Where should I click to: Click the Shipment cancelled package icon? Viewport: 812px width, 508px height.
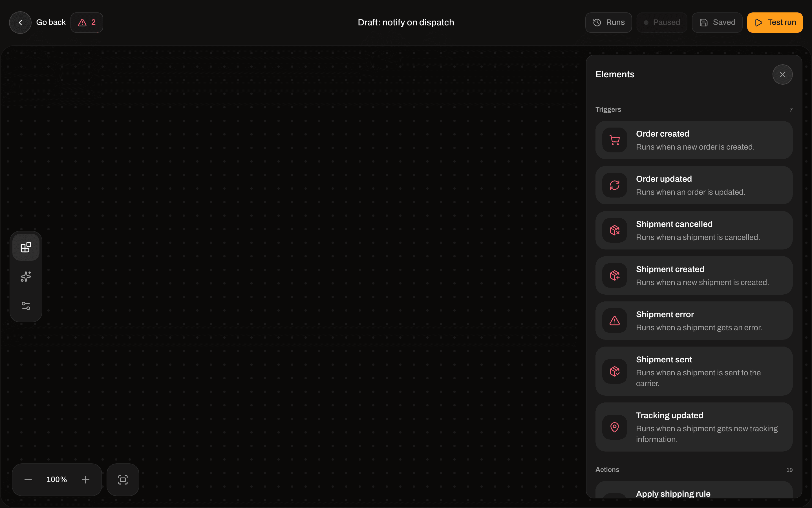[x=614, y=230]
